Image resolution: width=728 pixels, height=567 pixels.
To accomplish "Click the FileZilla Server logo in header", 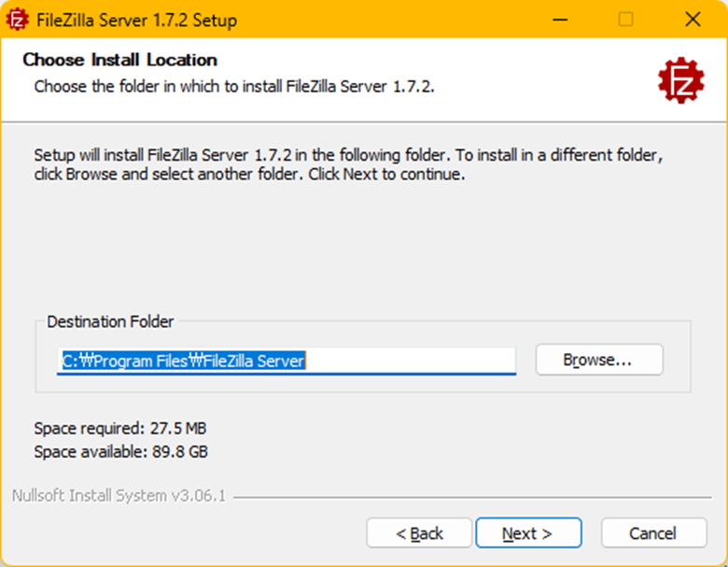I will (680, 80).
